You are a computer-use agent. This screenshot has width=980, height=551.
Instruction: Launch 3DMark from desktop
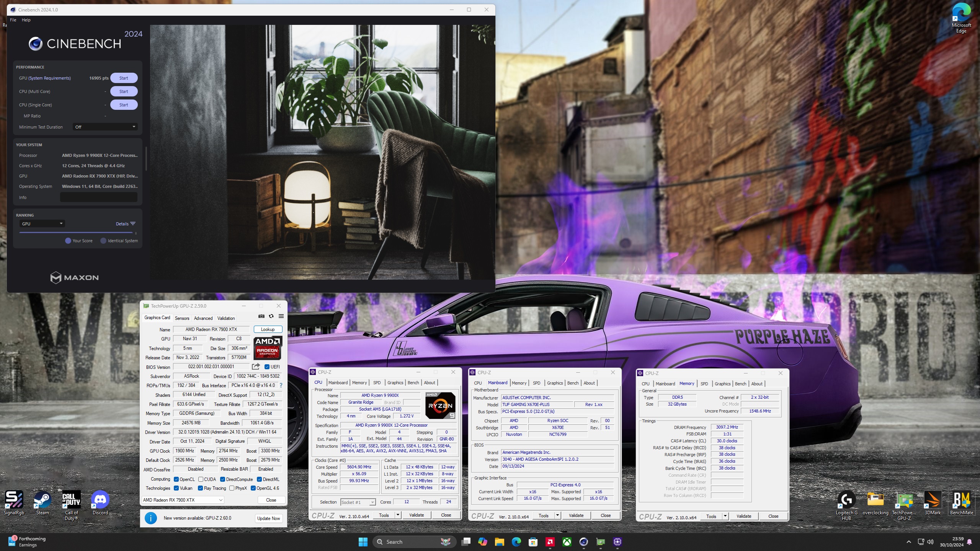[x=933, y=503]
